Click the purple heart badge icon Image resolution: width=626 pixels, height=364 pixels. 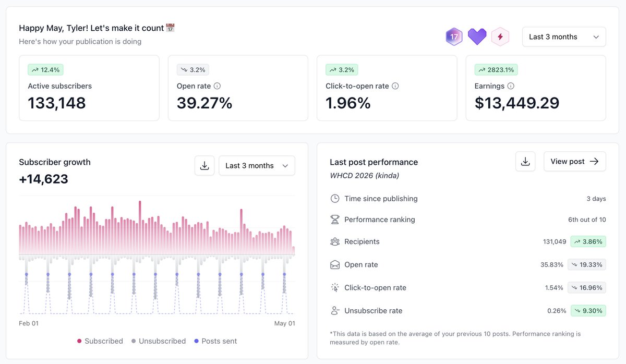[x=477, y=37]
